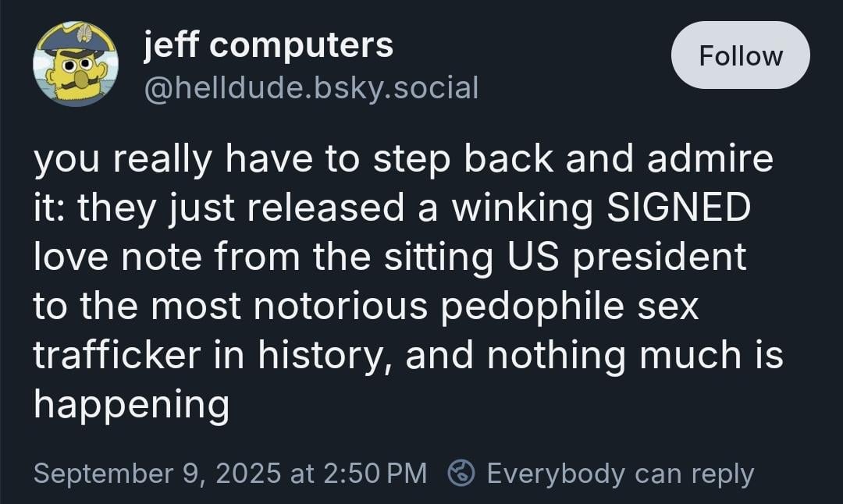Follow the jeff computers account
Screen dimensions: 843x504
click(x=740, y=55)
